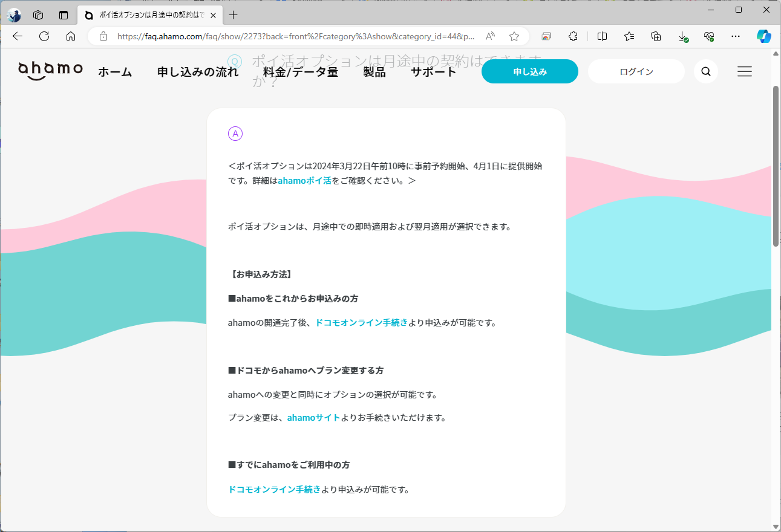Close the ahamo FAQ tab
Screen dimensions: 781x532
pyautogui.click(x=213, y=15)
